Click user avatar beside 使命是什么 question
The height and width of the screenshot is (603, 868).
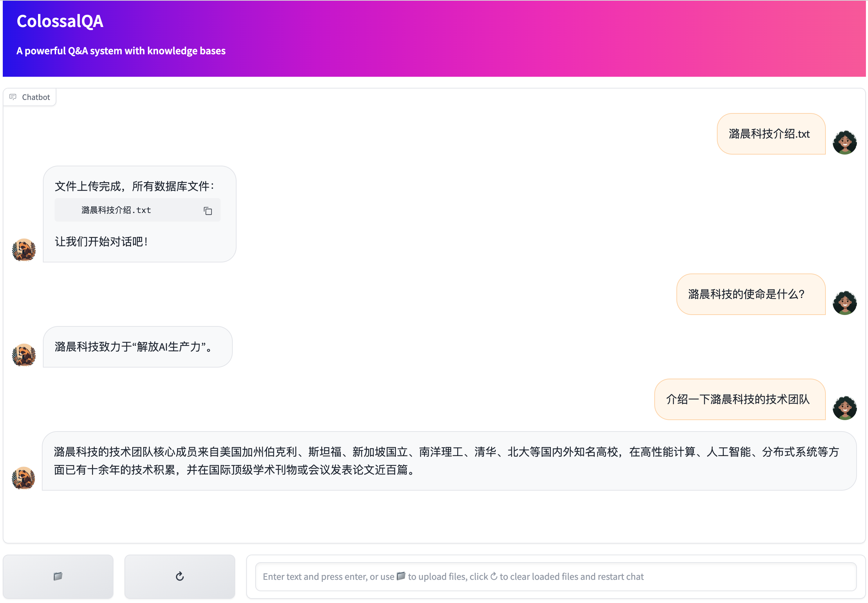pyautogui.click(x=844, y=303)
